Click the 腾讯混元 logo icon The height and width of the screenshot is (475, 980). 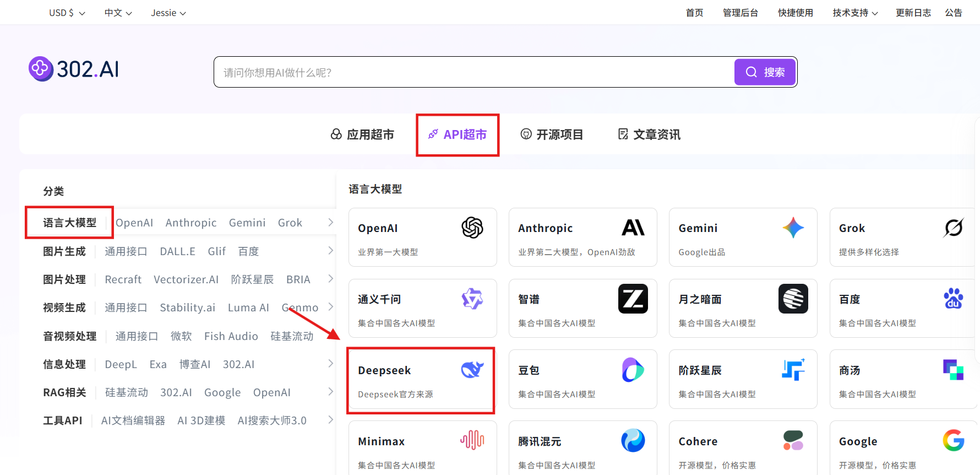[633, 441]
